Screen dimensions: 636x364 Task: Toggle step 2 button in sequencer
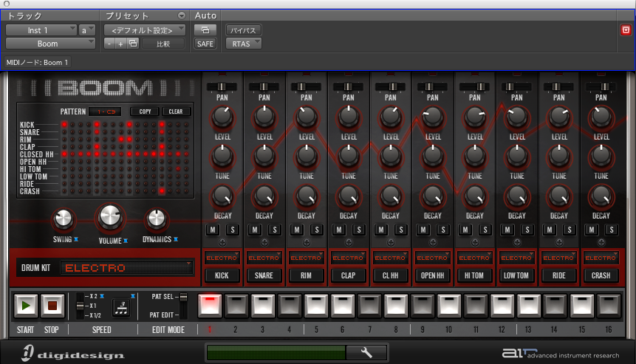point(236,306)
